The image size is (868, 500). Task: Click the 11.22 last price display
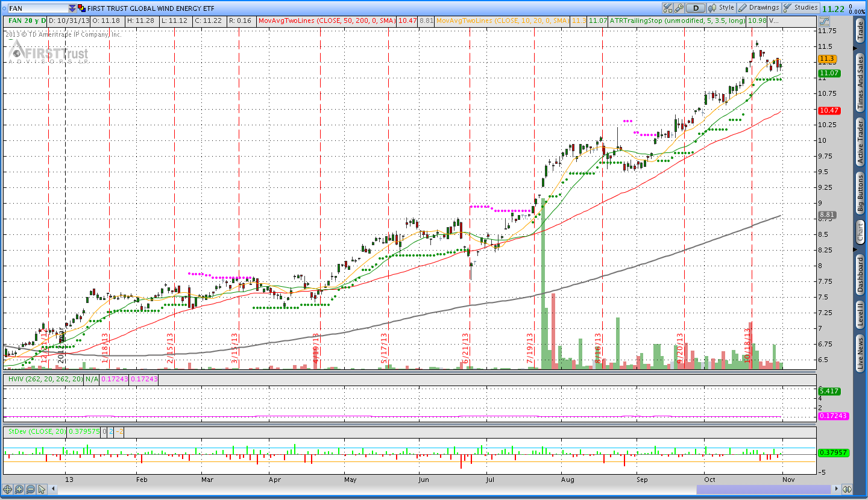(x=833, y=8)
